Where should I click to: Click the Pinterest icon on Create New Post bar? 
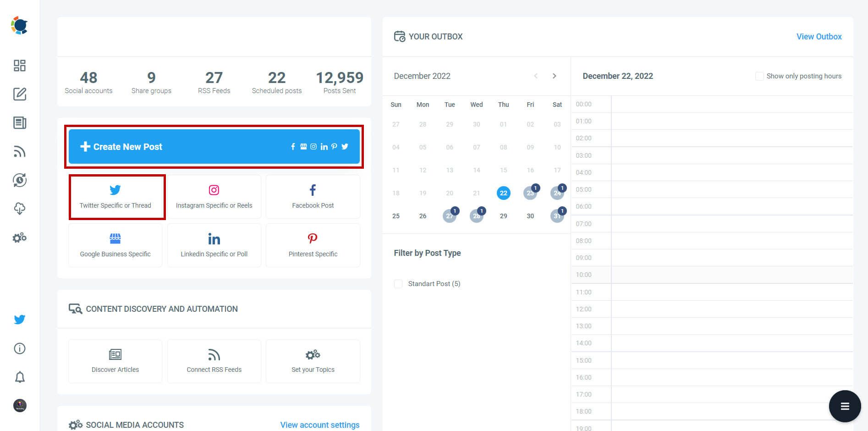coord(334,146)
